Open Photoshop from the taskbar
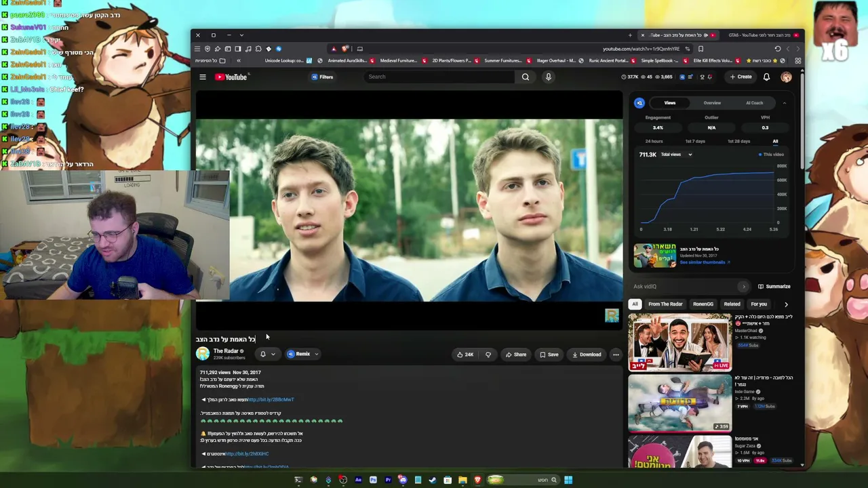The image size is (868, 488). click(373, 480)
